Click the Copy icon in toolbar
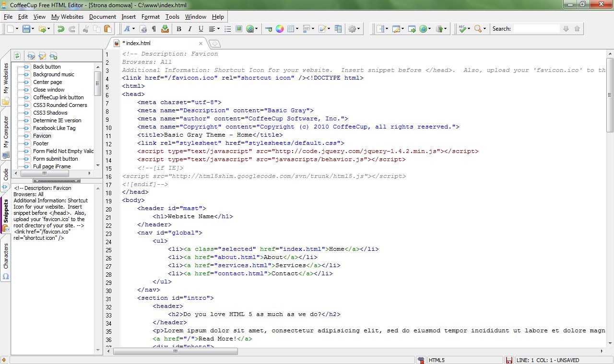 coord(97,29)
